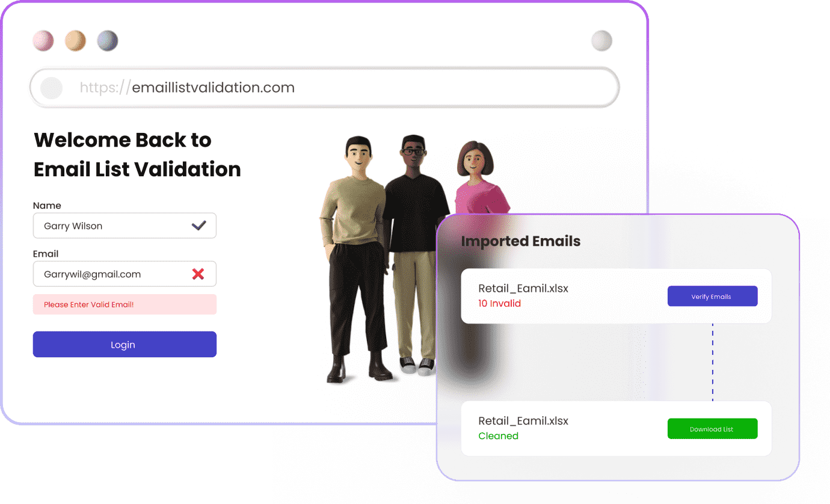830x504 pixels.
Task: Click the Garrywil@gmail.com email field
Action: tap(124, 274)
